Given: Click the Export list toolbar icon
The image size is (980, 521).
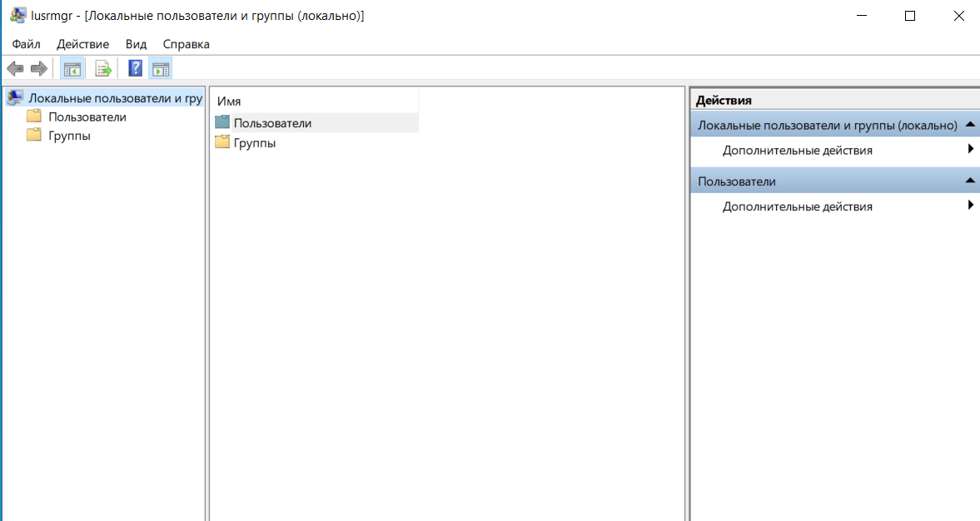Looking at the screenshot, I should (x=103, y=68).
